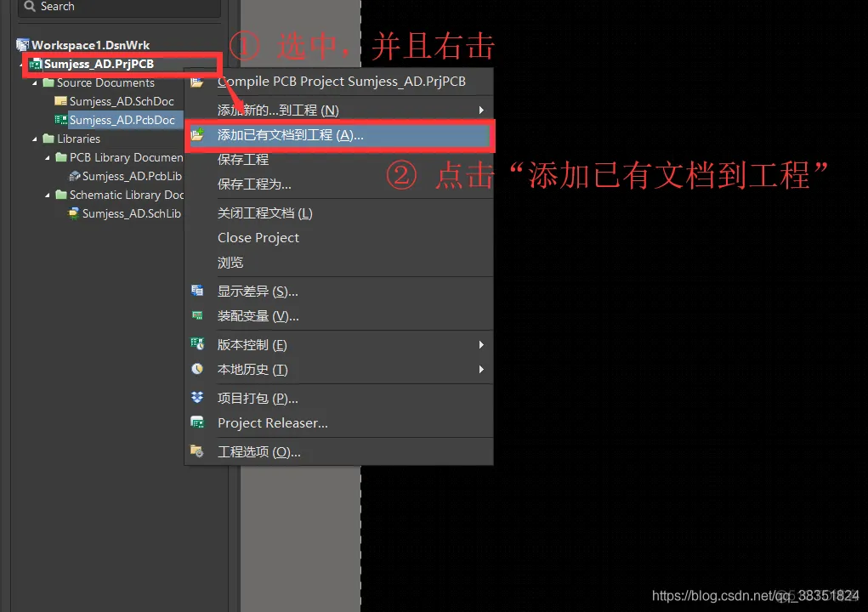
Task: Click the Workspace1.DsnWrk workspace icon
Action: coord(23,45)
